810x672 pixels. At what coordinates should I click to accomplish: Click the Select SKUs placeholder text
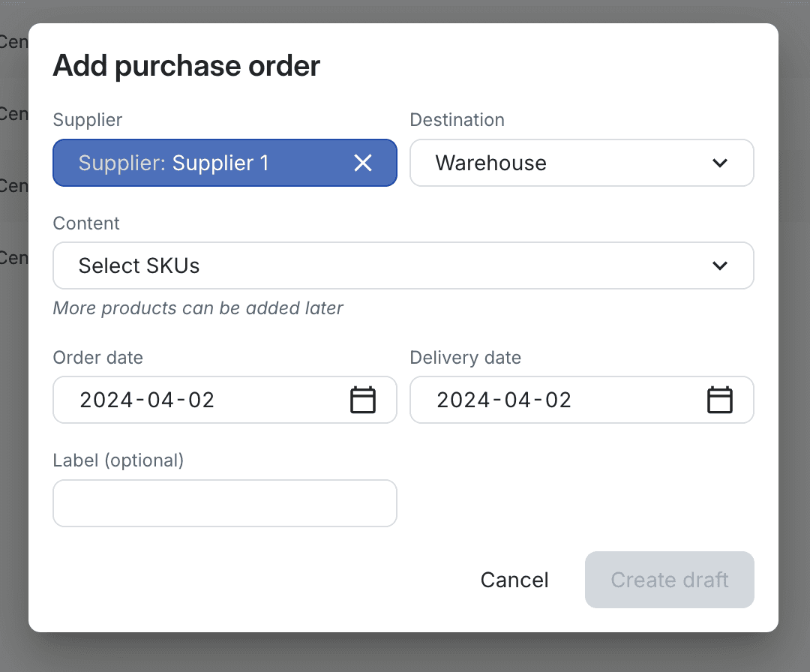[x=139, y=265]
